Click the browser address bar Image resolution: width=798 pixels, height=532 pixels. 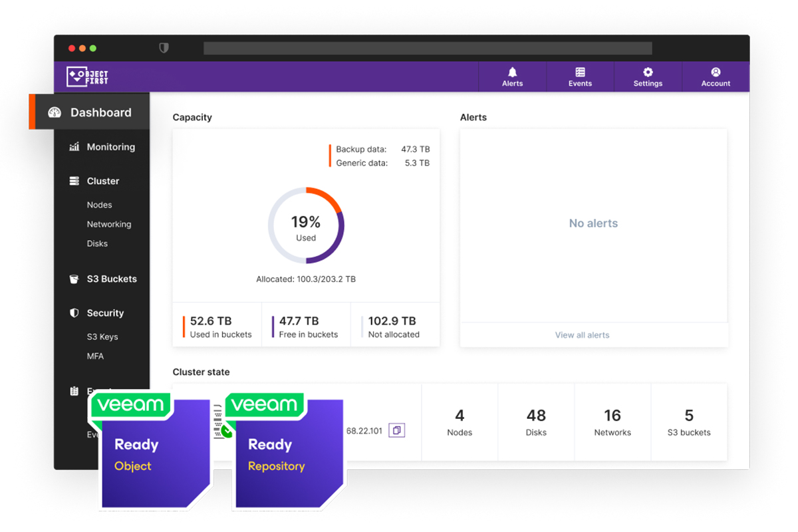428,48
